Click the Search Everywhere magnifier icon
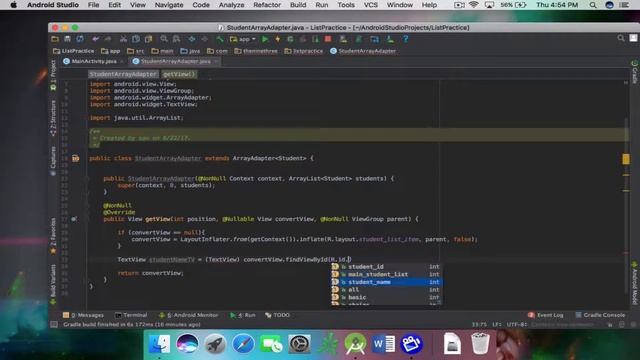The width and height of the screenshot is (640, 360). (x=621, y=38)
